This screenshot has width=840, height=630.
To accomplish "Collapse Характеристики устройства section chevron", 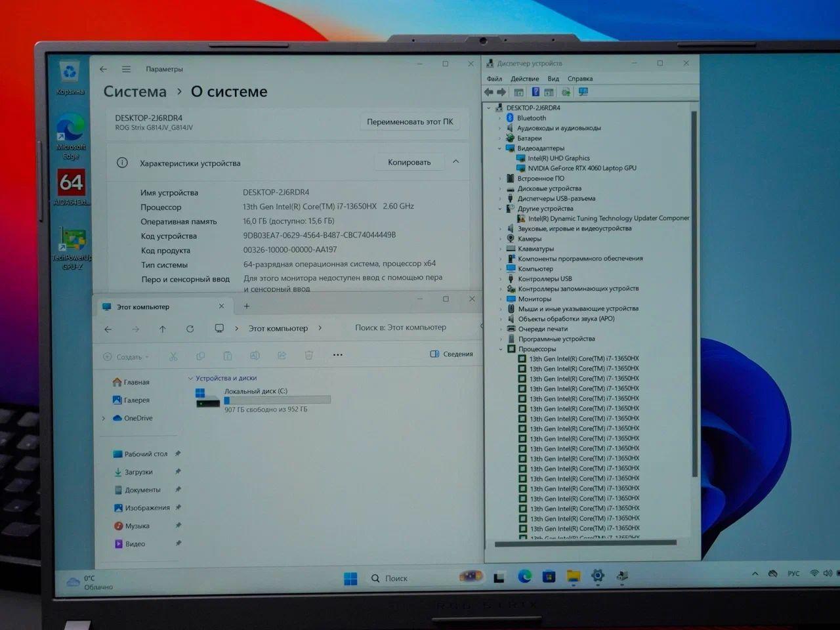I will click(455, 161).
